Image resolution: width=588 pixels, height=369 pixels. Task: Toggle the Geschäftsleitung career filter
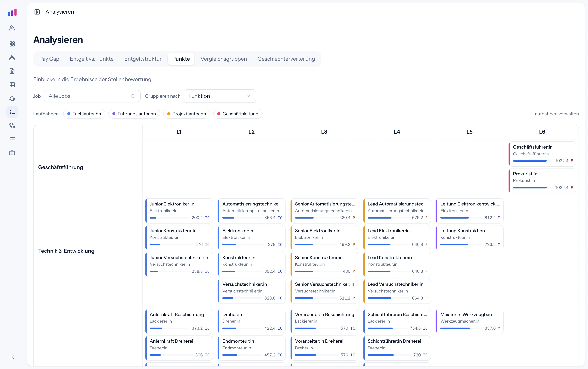click(x=238, y=114)
